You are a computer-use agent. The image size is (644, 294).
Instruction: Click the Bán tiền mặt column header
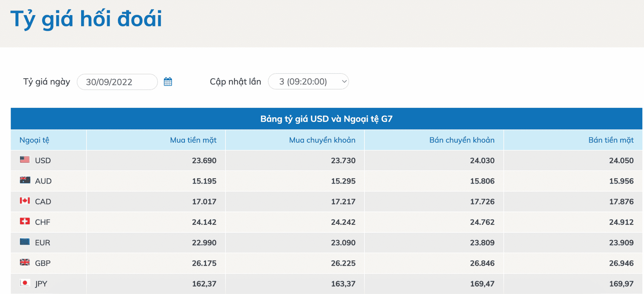point(611,140)
